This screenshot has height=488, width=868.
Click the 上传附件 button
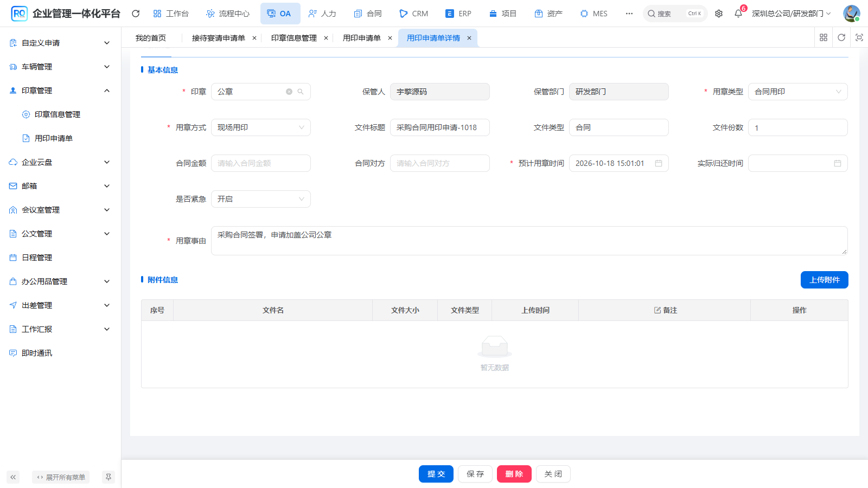(x=825, y=280)
